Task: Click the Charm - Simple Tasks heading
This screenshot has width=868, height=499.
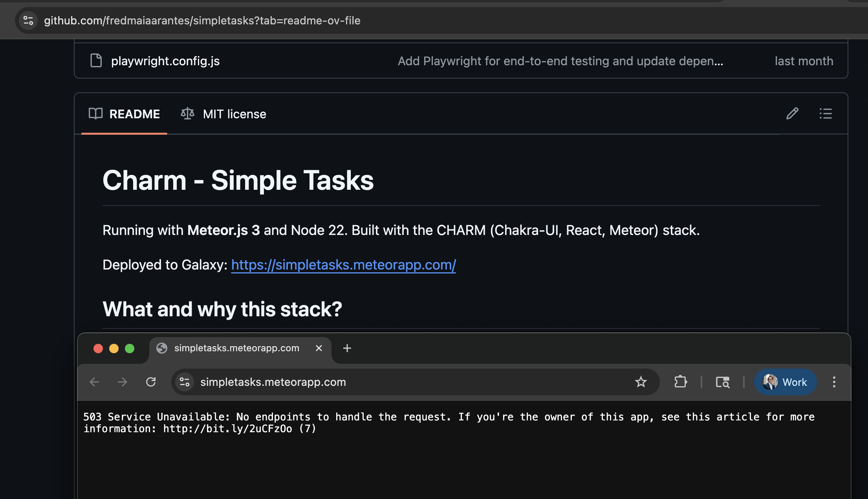Action: click(238, 180)
